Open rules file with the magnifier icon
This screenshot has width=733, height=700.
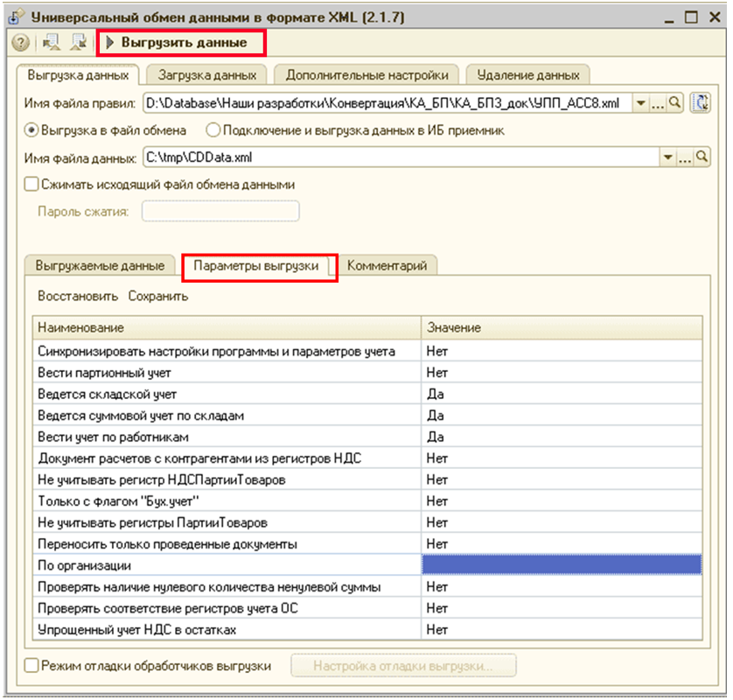(674, 102)
